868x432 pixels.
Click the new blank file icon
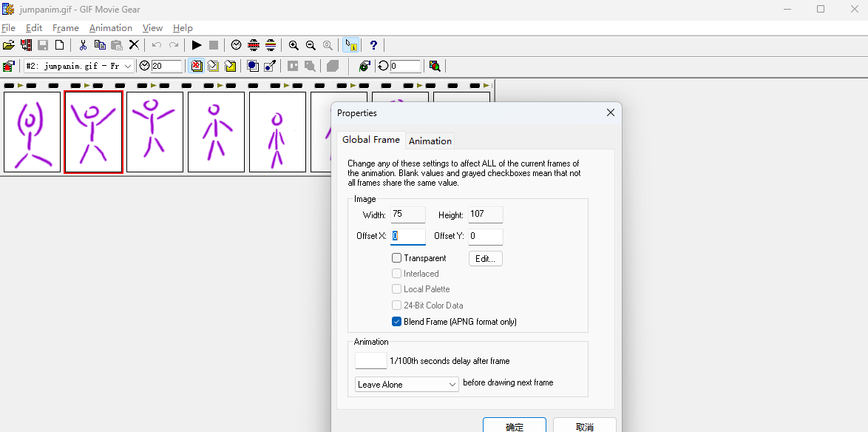click(60, 45)
